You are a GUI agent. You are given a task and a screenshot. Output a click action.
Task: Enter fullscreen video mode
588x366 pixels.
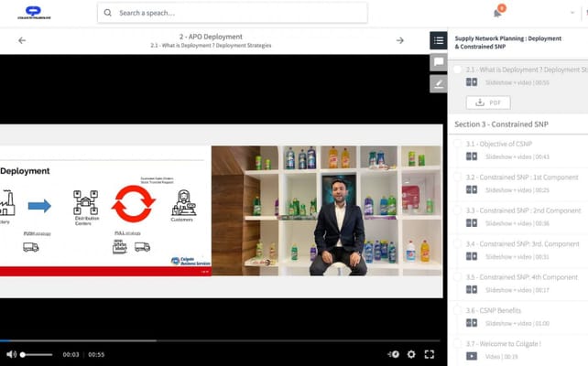pyautogui.click(x=429, y=354)
